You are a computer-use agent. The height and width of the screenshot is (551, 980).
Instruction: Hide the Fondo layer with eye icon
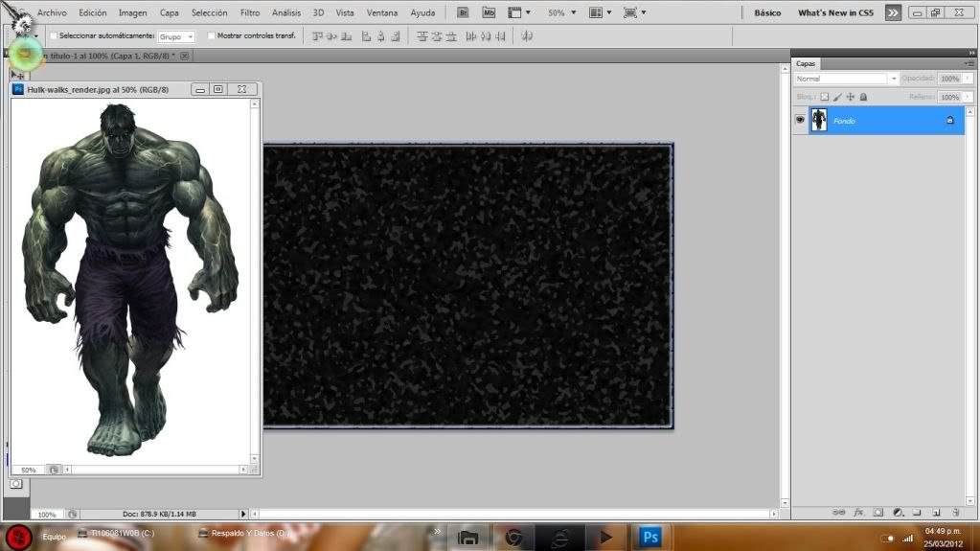click(x=800, y=120)
